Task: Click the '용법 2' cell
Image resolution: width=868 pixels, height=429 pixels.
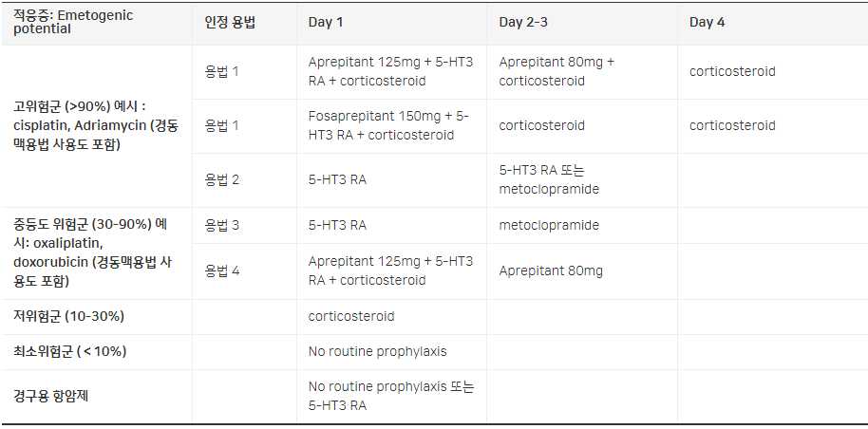Action: click(x=222, y=179)
